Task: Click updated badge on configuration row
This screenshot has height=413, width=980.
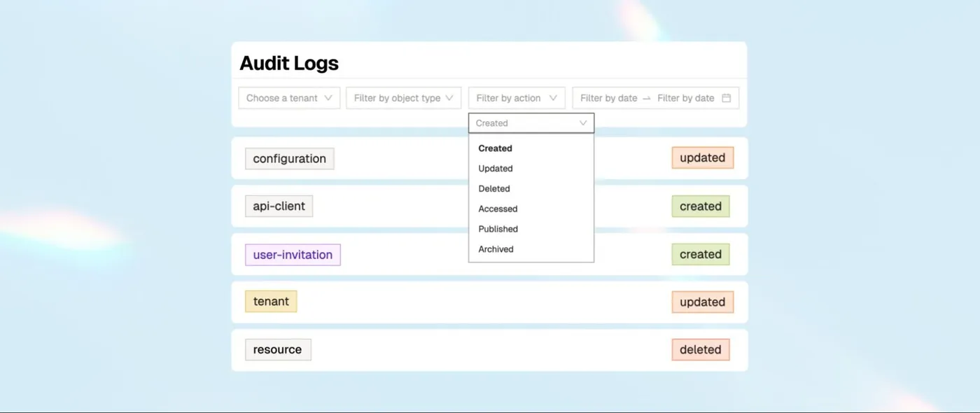Action: pos(702,158)
